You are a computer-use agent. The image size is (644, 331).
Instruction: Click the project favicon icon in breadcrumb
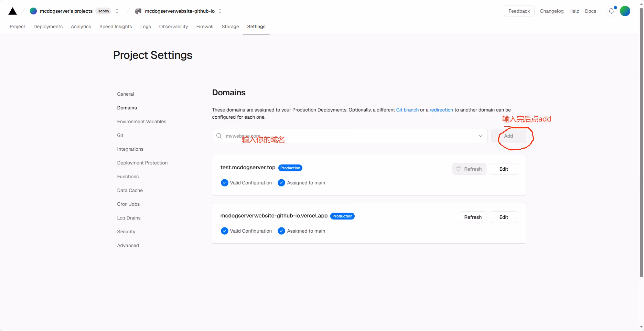pyautogui.click(x=138, y=11)
